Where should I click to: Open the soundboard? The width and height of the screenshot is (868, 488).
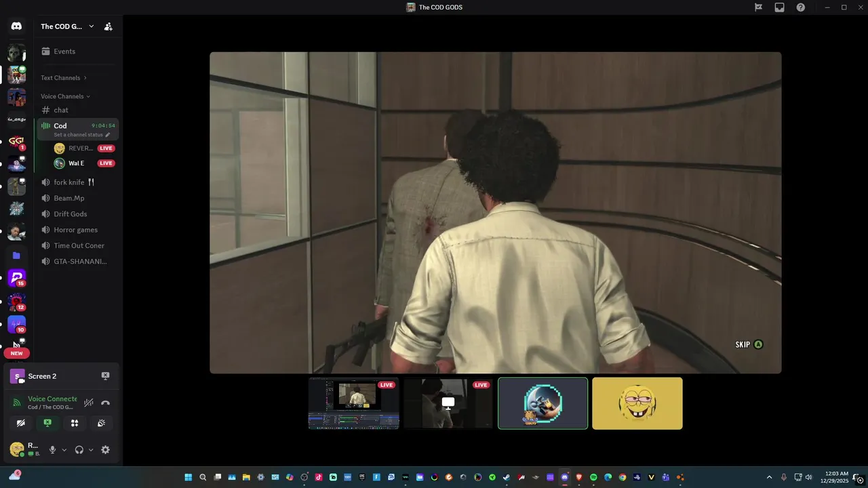point(101,423)
